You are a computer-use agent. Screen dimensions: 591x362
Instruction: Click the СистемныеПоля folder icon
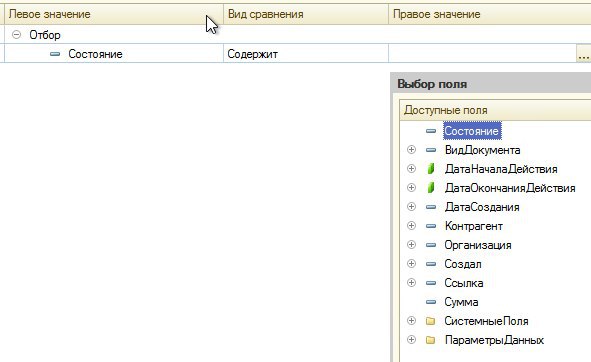coord(430,321)
